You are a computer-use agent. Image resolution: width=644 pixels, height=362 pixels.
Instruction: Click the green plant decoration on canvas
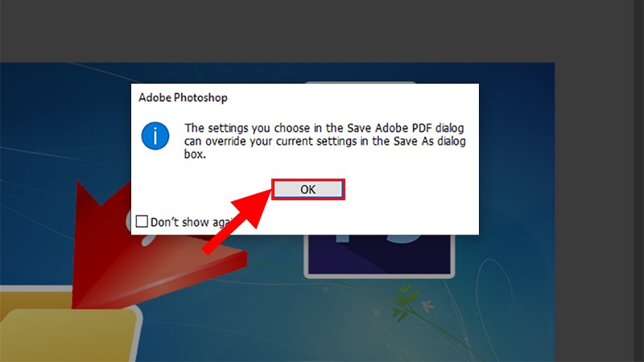[405, 303]
